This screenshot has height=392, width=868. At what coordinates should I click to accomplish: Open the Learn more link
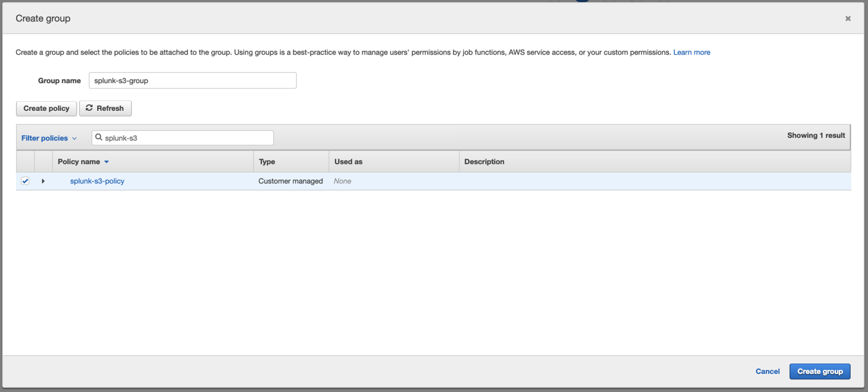pos(691,52)
